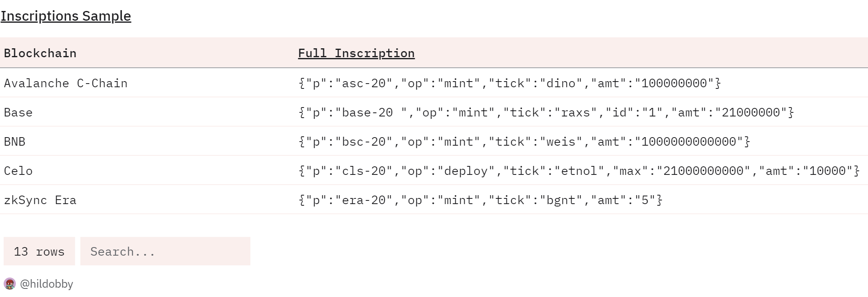This screenshot has width=868, height=297.
Task: Focus the Search... input field
Action: [165, 251]
